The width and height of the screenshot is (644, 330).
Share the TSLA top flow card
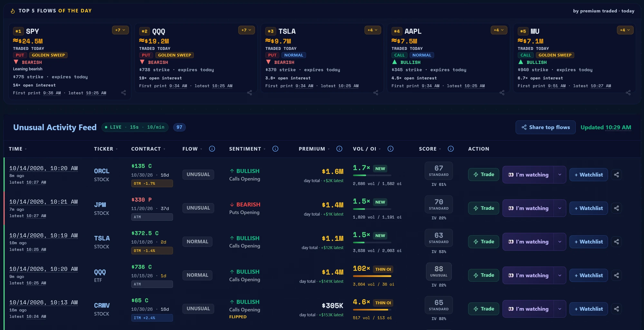(x=376, y=93)
